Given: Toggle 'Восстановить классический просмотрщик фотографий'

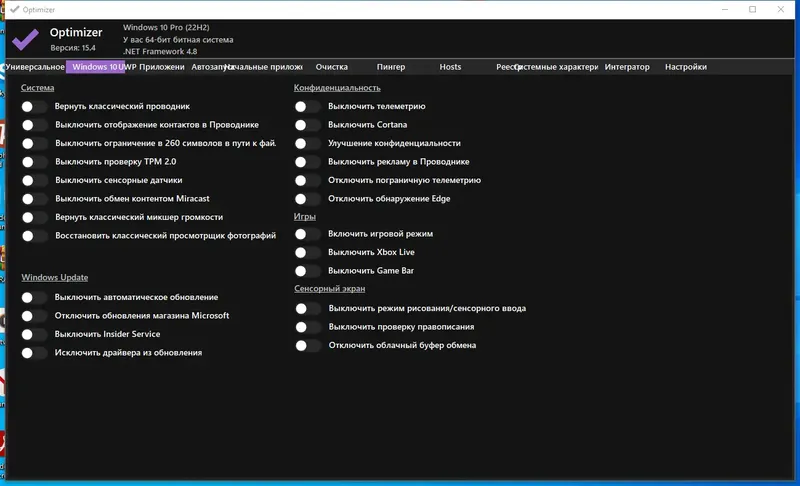Looking at the screenshot, I should pyautogui.click(x=34, y=236).
